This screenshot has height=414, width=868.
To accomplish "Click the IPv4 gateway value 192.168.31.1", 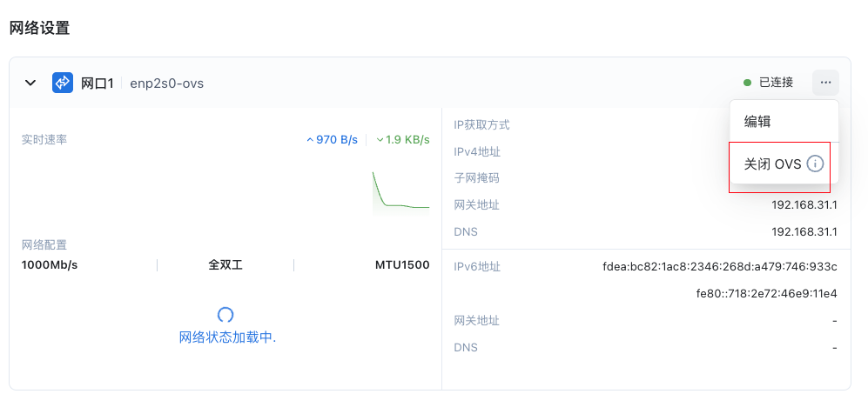I will pyautogui.click(x=804, y=205).
